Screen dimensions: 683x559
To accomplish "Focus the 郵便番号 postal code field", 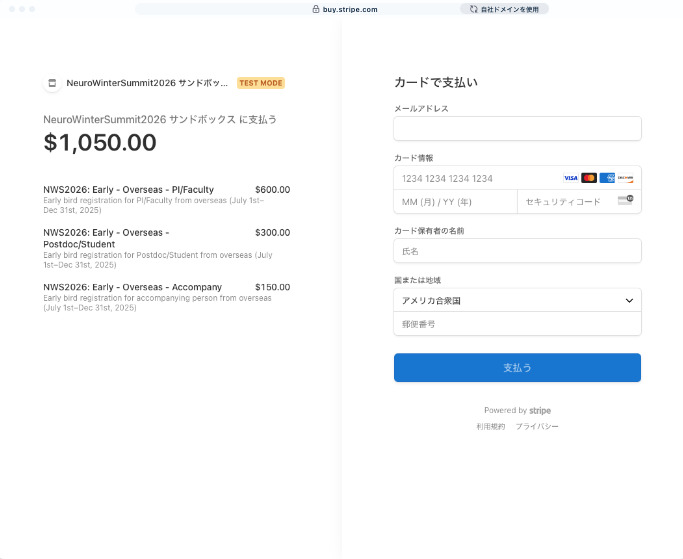I will point(517,324).
